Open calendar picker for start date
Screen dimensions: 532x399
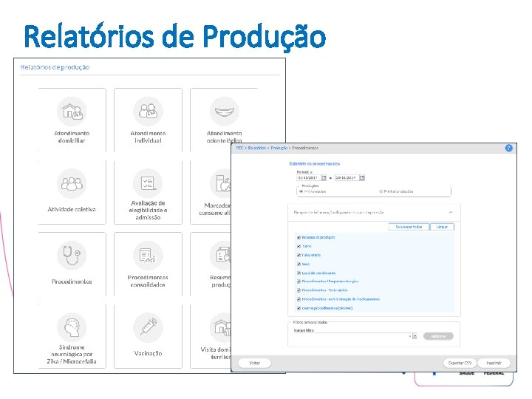click(x=324, y=178)
